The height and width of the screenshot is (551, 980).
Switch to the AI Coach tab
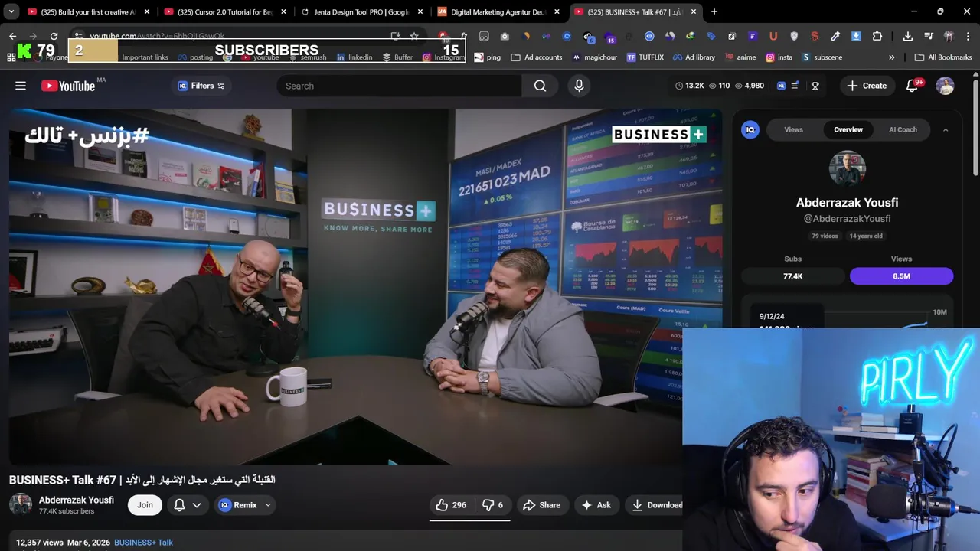click(x=903, y=130)
